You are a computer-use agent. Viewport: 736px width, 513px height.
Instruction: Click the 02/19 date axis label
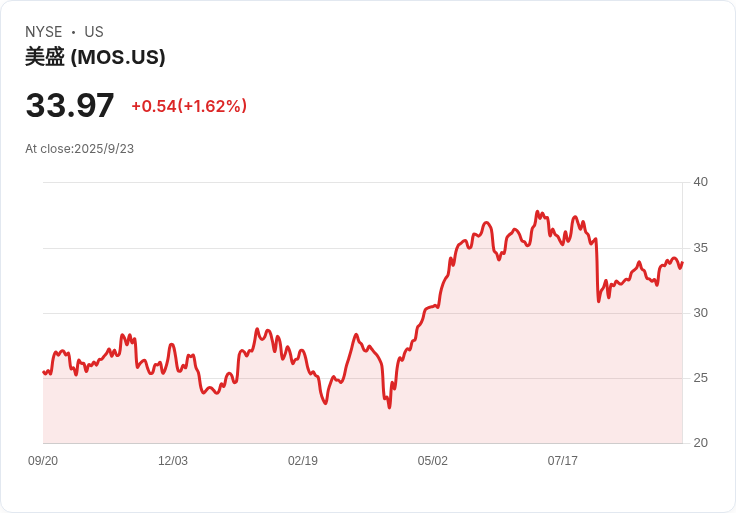pos(303,460)
